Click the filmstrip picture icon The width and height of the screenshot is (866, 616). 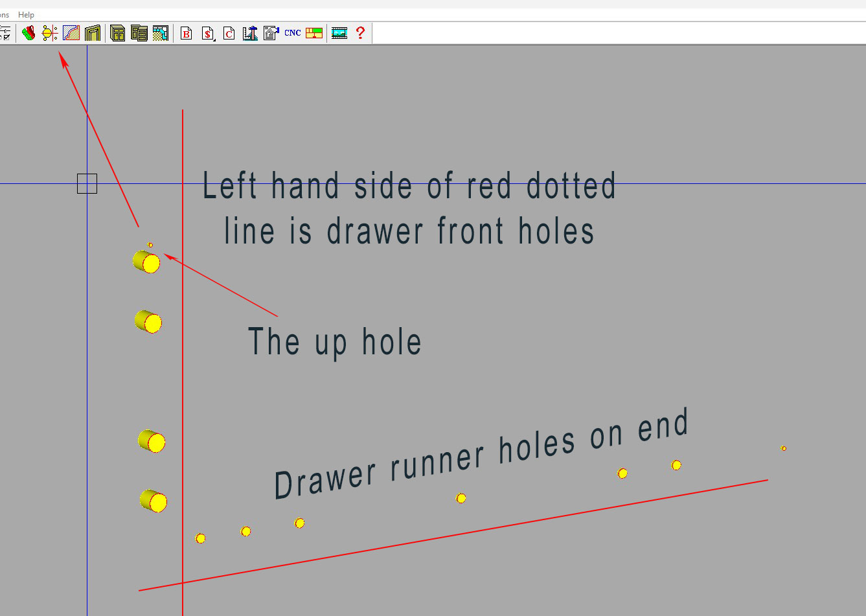click(x=339, y=33)
